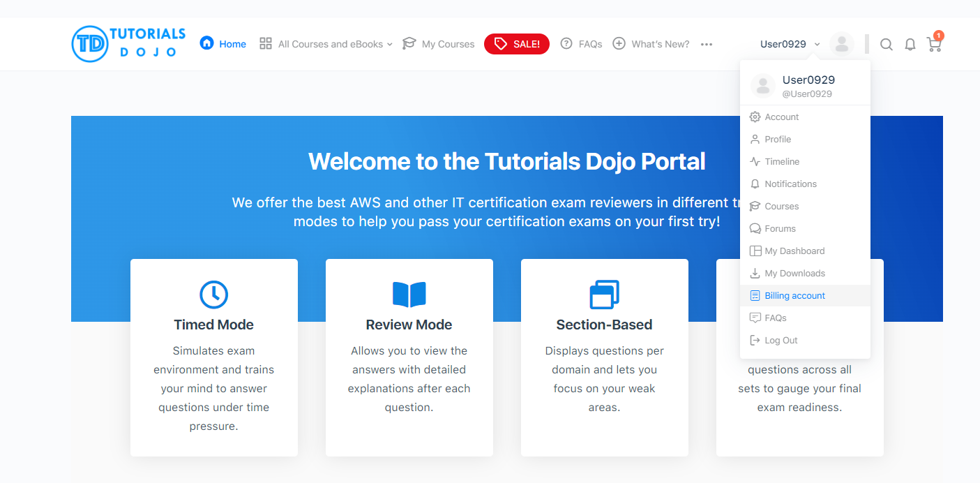The width and height of the screenshot is (980, 483).
Task: Click the red SALE! button
Action: click(x=517, y=44)
